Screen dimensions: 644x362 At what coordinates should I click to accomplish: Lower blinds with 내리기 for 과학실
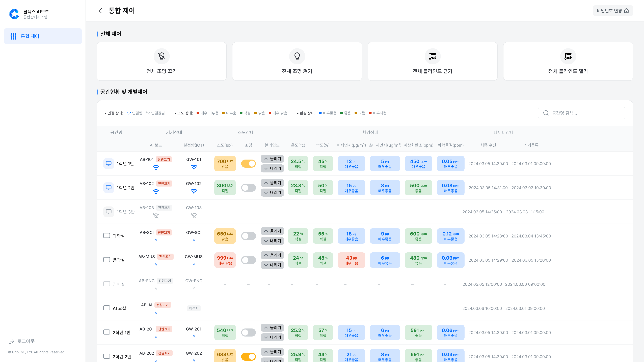pos(272,241)
